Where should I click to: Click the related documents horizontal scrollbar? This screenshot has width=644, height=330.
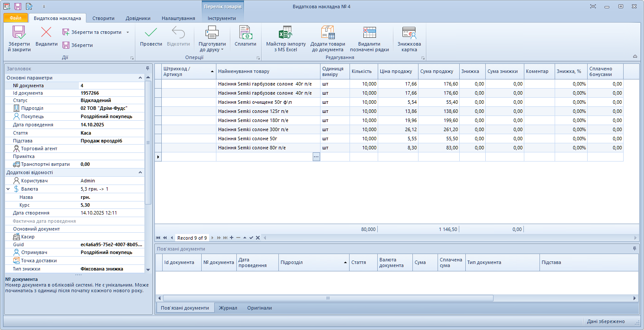328,298
